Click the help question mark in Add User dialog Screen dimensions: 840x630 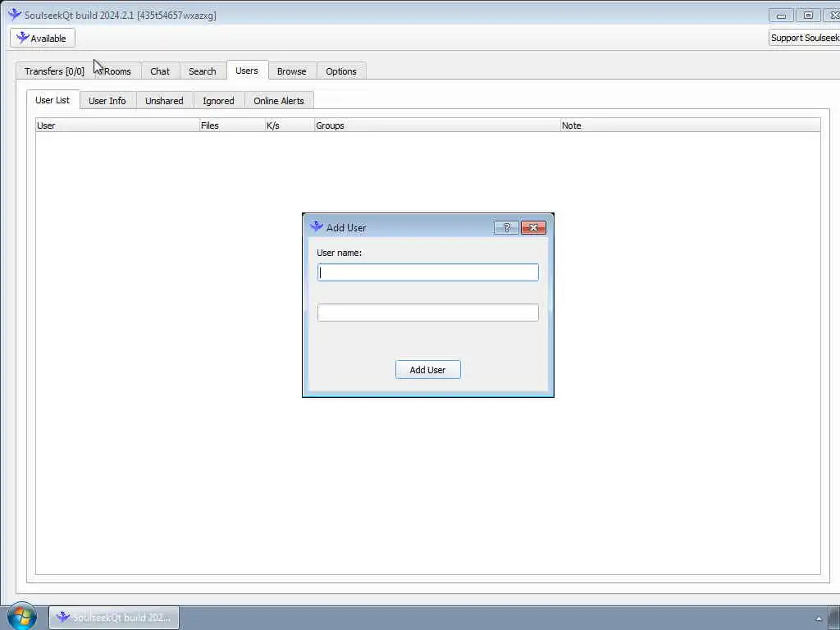pyautogui.click(x=506, y=228)
